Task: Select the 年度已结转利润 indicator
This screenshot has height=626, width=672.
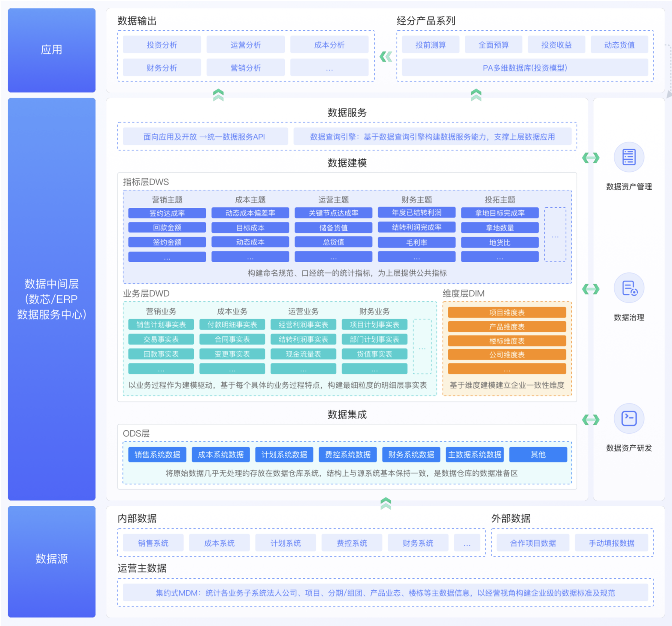Action: [x=417, y=212]
